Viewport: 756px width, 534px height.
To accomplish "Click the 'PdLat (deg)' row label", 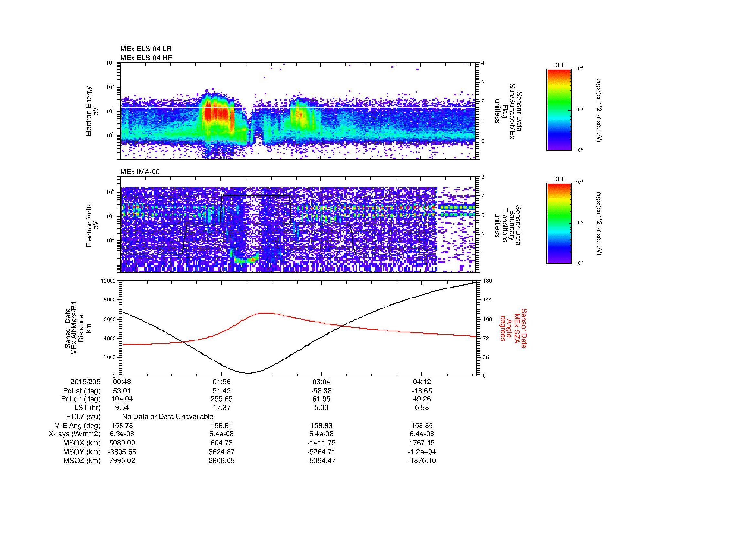I will point(82,391).
